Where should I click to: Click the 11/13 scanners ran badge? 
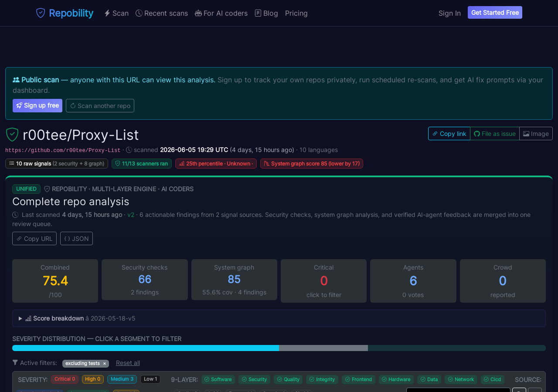click(142, 164)
